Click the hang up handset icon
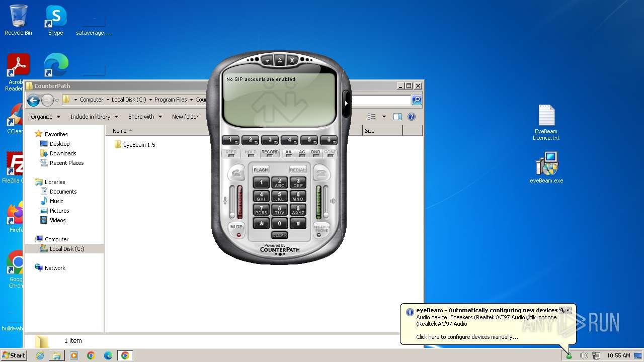 321,173
